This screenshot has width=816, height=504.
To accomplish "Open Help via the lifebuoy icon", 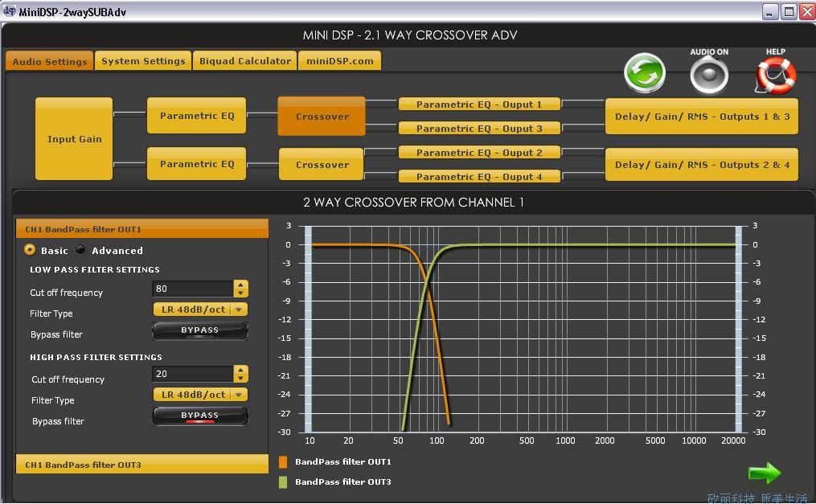I will tap(776, 76).
